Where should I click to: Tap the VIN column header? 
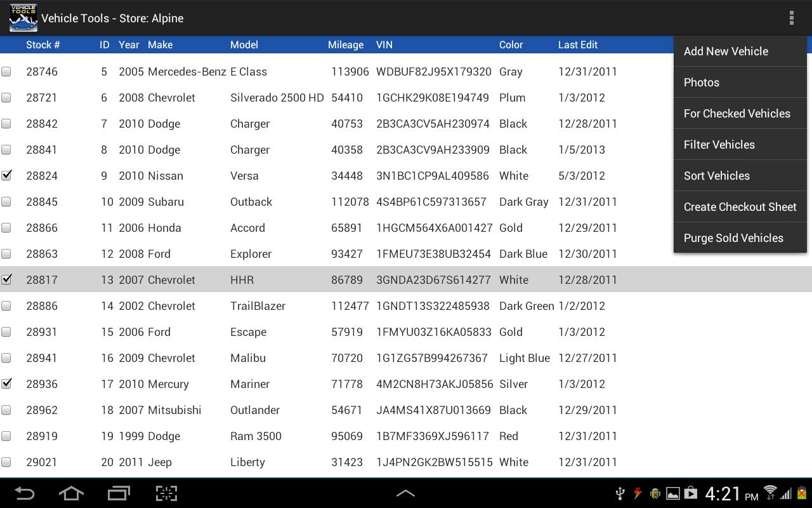click(384, 45)
